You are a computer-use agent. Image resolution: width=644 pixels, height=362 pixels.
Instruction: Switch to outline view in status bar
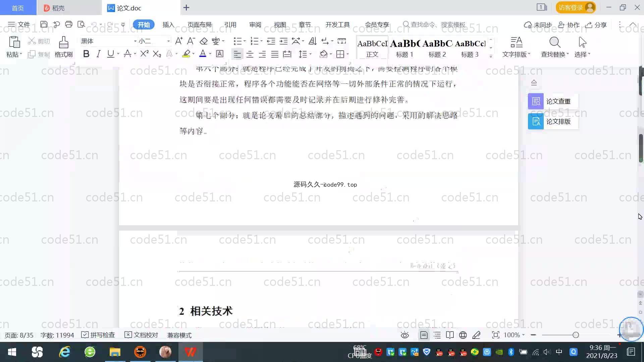coord(437,335)
